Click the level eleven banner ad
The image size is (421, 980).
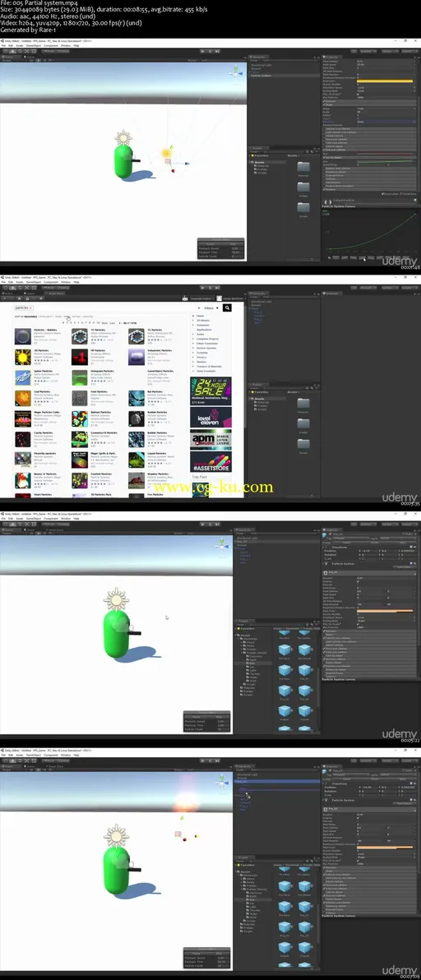click(x=210, y=418)
